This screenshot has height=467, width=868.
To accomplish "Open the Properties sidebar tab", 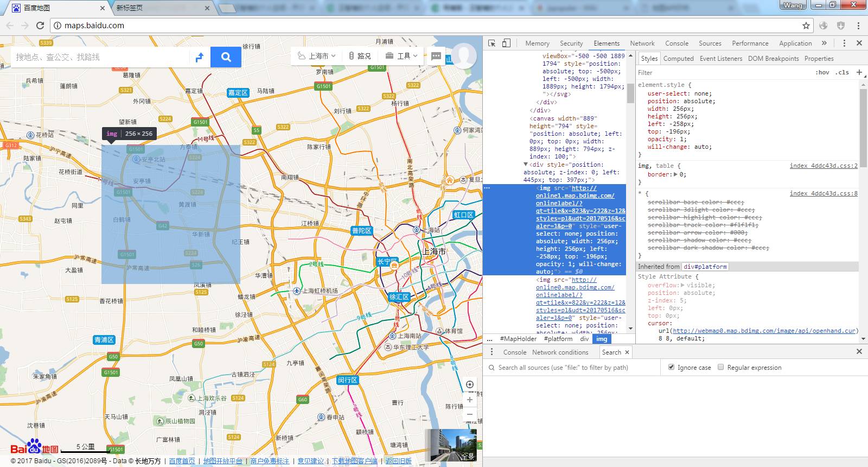I will 819,59.
